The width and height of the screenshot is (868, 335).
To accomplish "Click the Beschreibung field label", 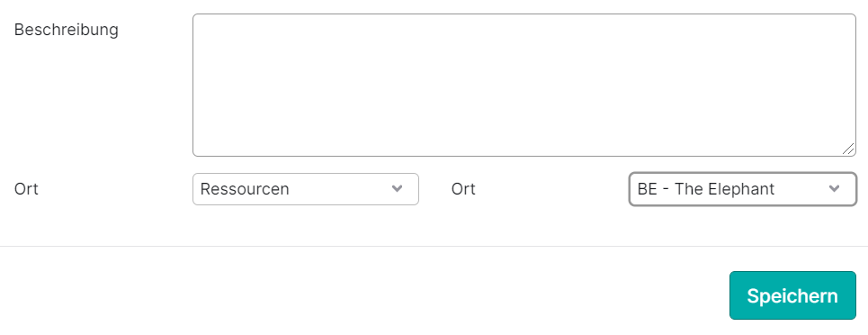I will point(67,30).
